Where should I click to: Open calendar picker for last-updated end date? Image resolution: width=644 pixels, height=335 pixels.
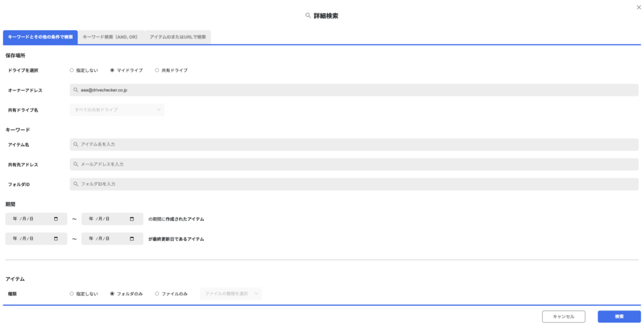132,239
